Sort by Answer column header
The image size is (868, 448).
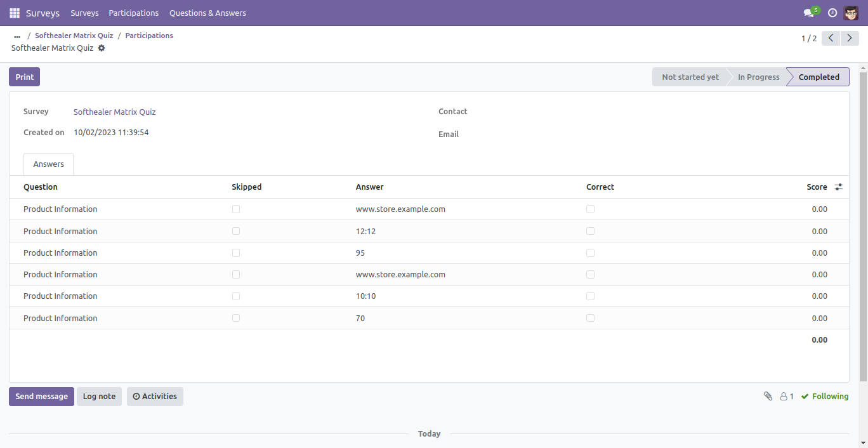[x=370, y=187]
